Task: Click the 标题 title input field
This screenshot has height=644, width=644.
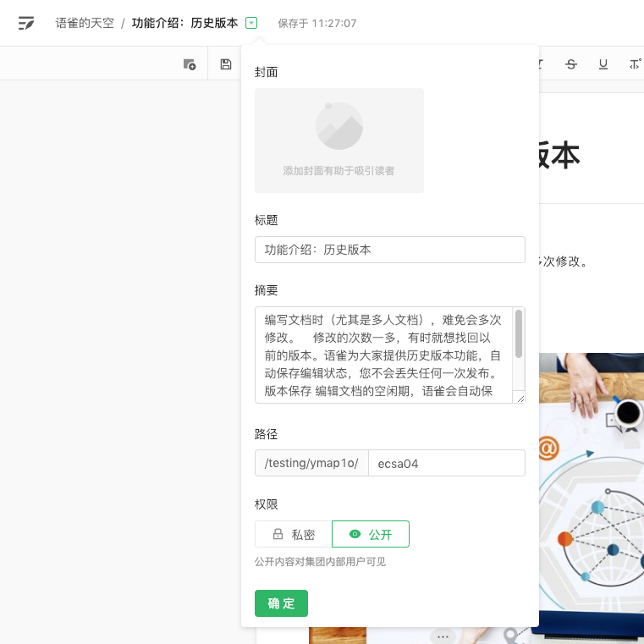Action: [389, 250]
